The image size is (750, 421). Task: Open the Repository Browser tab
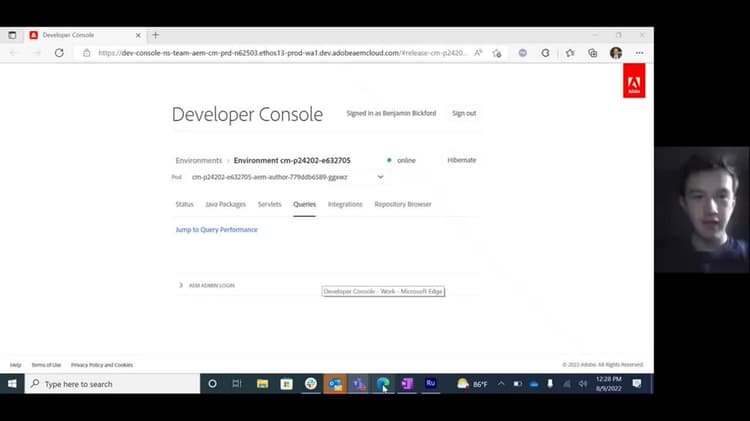coord(403,204)
